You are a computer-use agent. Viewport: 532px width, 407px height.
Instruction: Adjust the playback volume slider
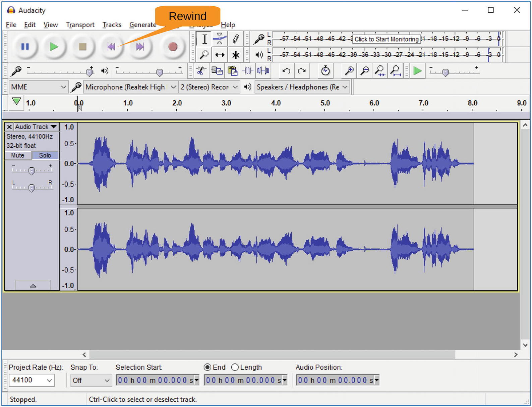tap(160, 72)
